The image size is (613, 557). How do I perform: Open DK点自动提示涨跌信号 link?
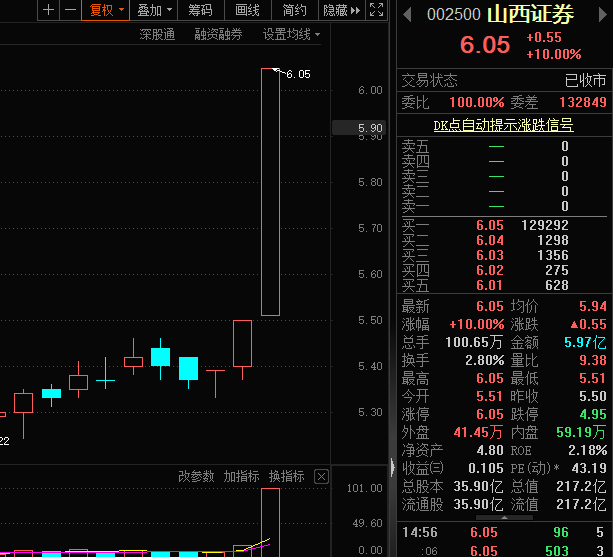click(x=504, y=125)
